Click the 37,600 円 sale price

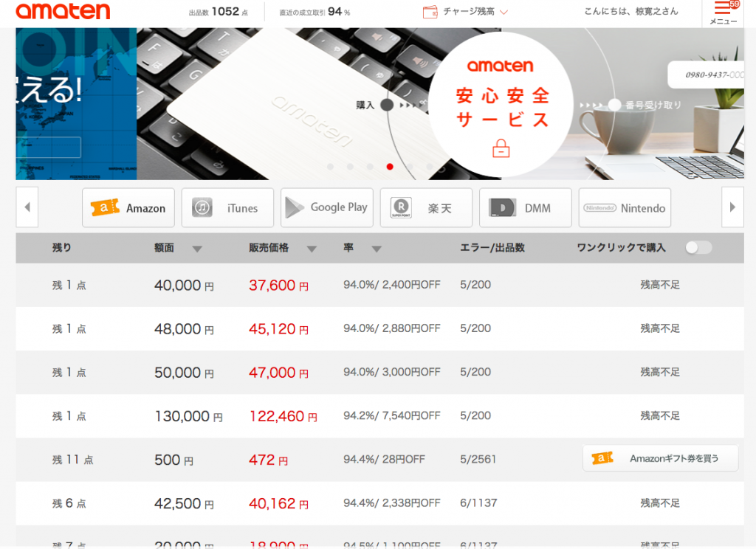(x=278, y=286)
